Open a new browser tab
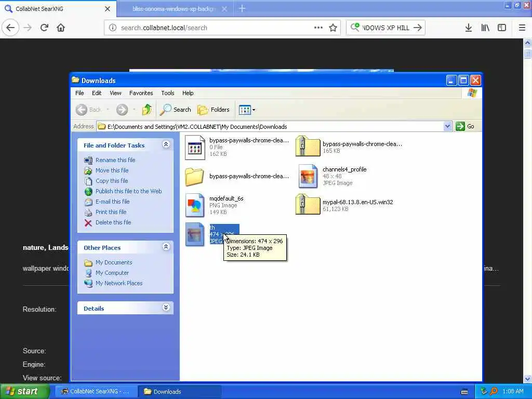532x399 pixels. coord(242,8)
